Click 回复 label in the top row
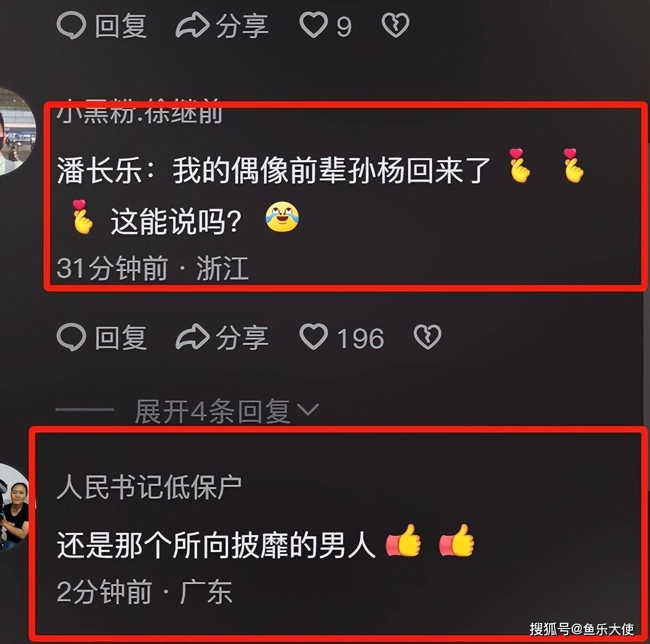The image size is (650, 644). pyautogui.click(x=121, y=25)
